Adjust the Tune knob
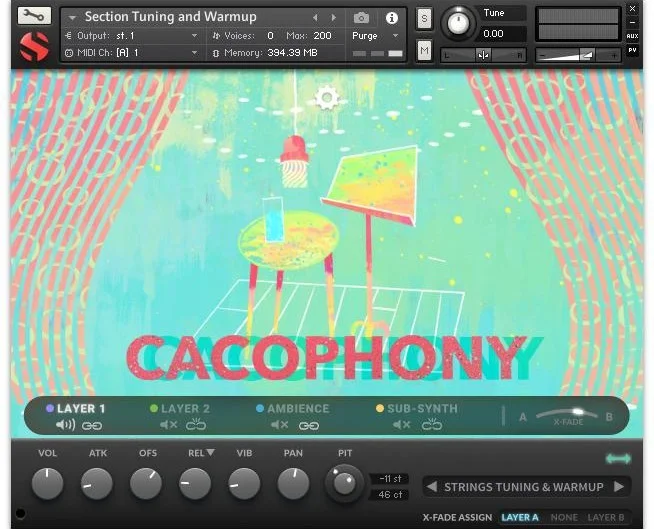Screen dimensions: 654x529 (458, 23)
